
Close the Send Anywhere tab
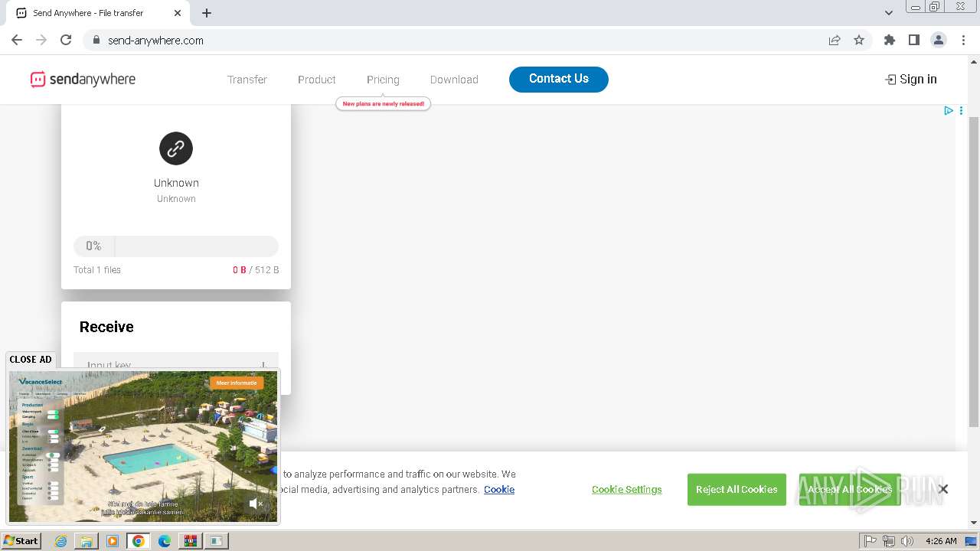[178, 13]
